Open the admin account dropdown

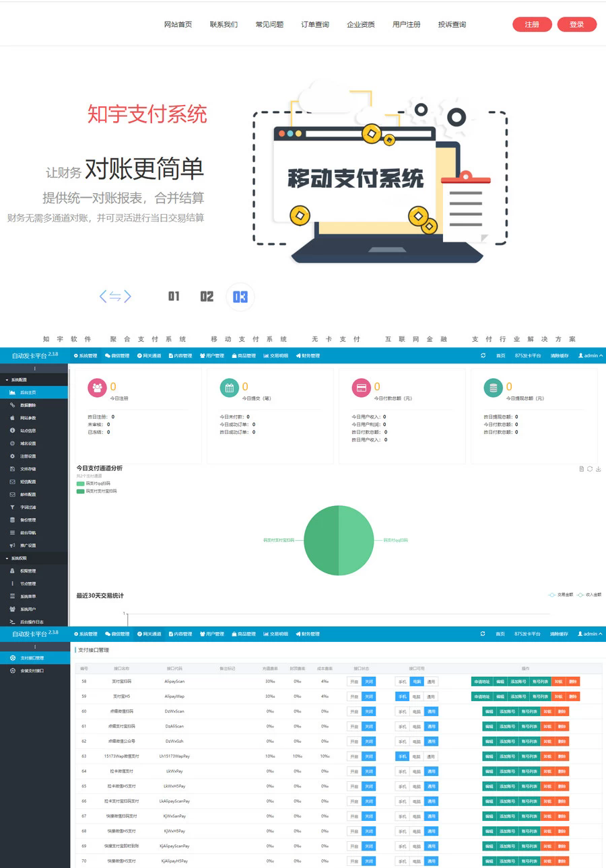pos(589,355)
